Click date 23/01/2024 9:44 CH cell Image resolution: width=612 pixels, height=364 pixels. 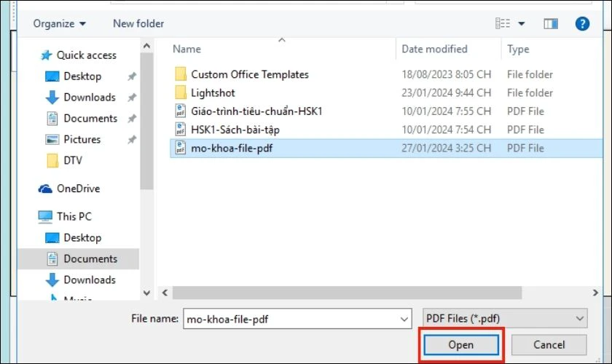tap(446, 93)
